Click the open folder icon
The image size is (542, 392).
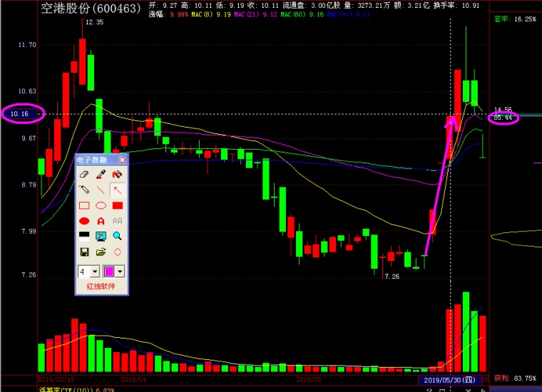coord(101,252)
